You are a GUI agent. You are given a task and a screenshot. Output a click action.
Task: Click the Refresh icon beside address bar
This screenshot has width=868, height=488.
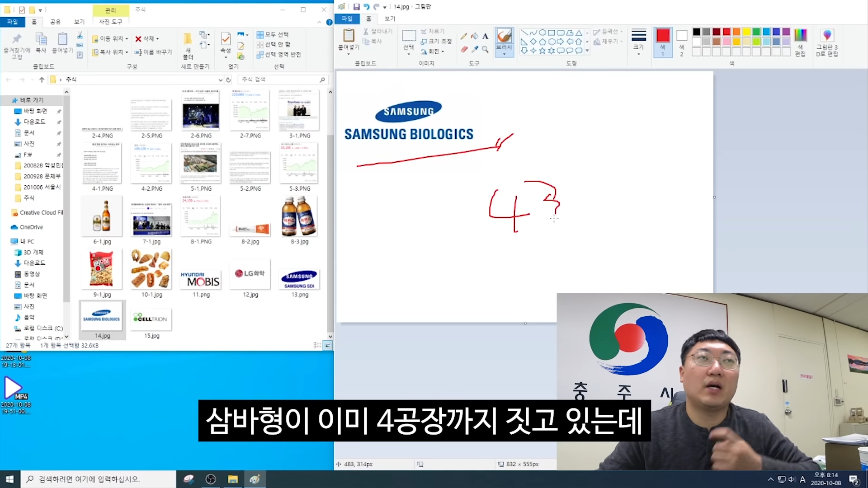[228, 80]
